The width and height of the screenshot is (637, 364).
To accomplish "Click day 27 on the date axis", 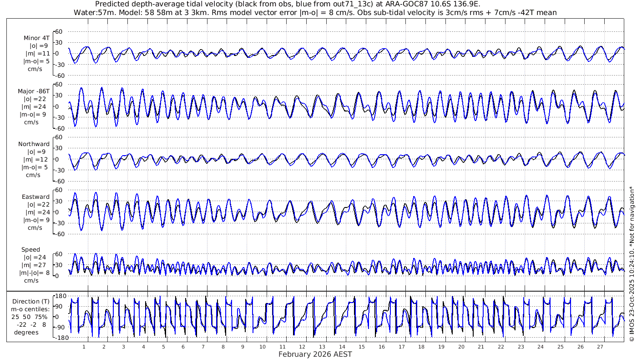I will point(600,347).
